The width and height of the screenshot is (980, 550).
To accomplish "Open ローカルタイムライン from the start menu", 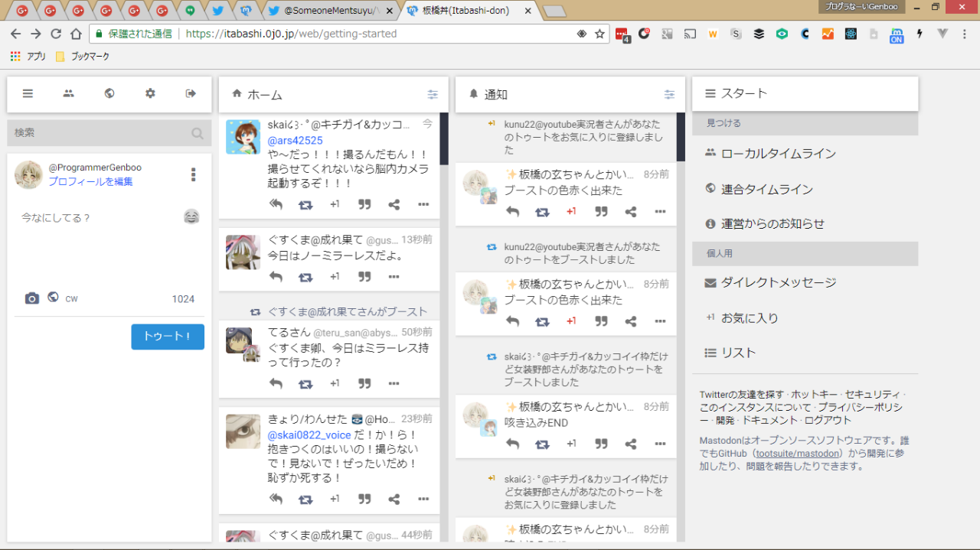I will tap(778, 154).
